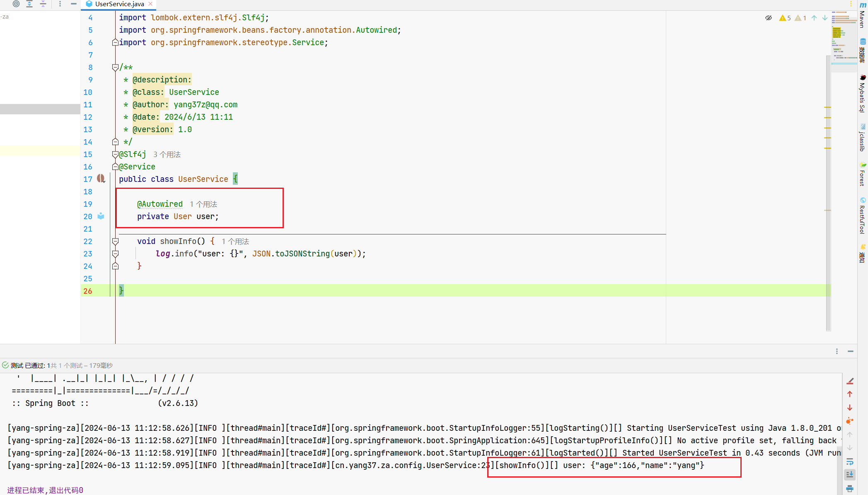This screenshot has width=868, height=495.
Task: Open the 通知 notifications tool window
Action: [863, 254]
